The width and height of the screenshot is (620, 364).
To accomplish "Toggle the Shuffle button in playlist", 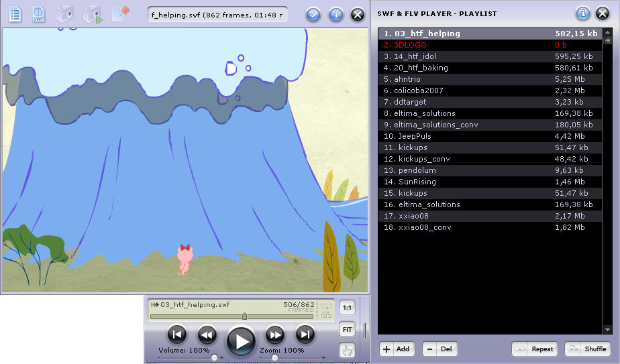I will 587,349.
